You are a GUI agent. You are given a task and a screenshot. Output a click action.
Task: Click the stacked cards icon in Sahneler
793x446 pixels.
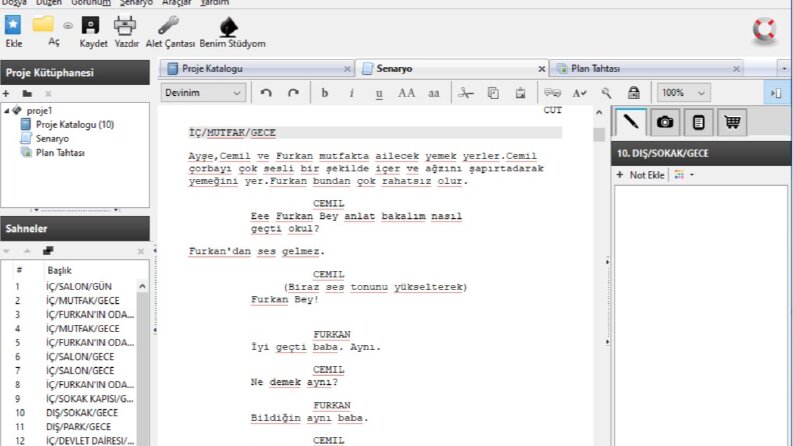[48, 251]
